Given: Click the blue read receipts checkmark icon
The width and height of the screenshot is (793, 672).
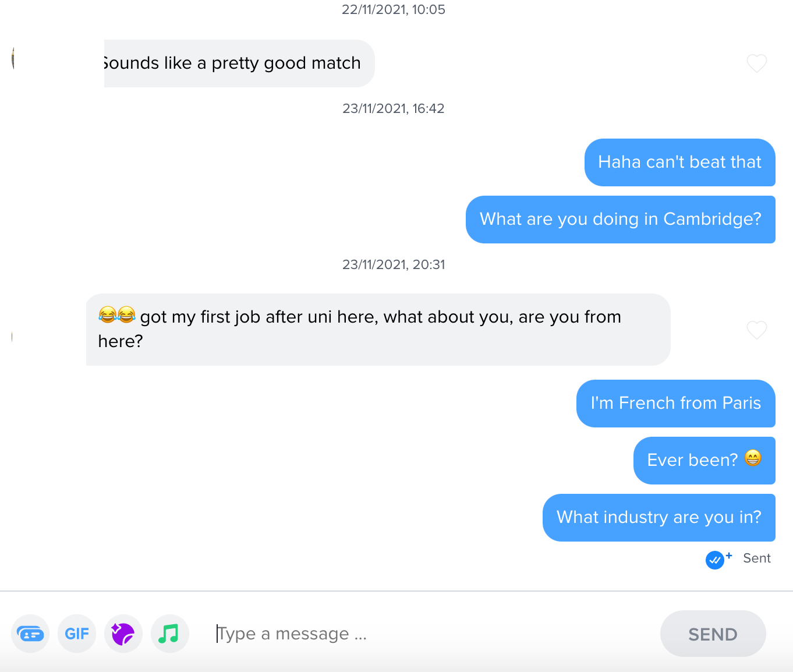Looking at the screenshot, I should 714,560.
